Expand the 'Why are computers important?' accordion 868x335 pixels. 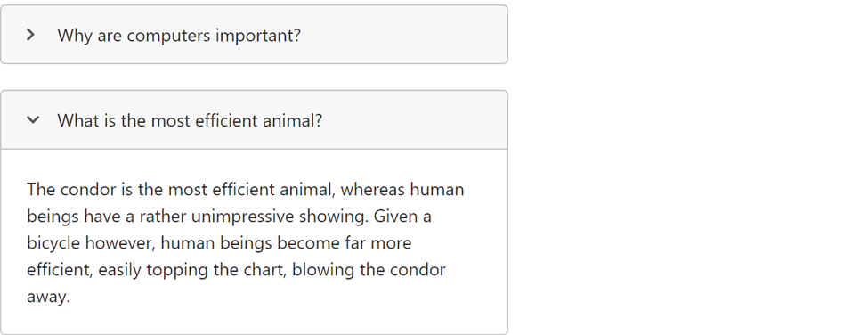tap(254, 35)
